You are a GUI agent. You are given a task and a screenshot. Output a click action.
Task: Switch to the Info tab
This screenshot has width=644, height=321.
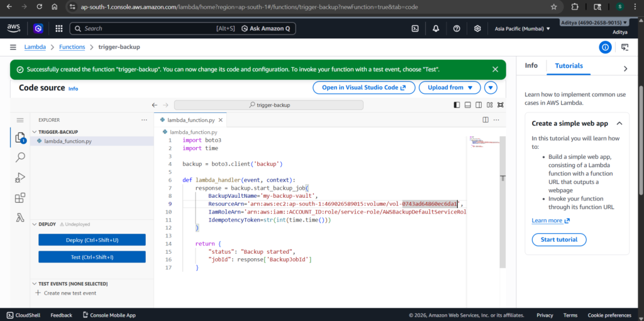pos(531,65)
